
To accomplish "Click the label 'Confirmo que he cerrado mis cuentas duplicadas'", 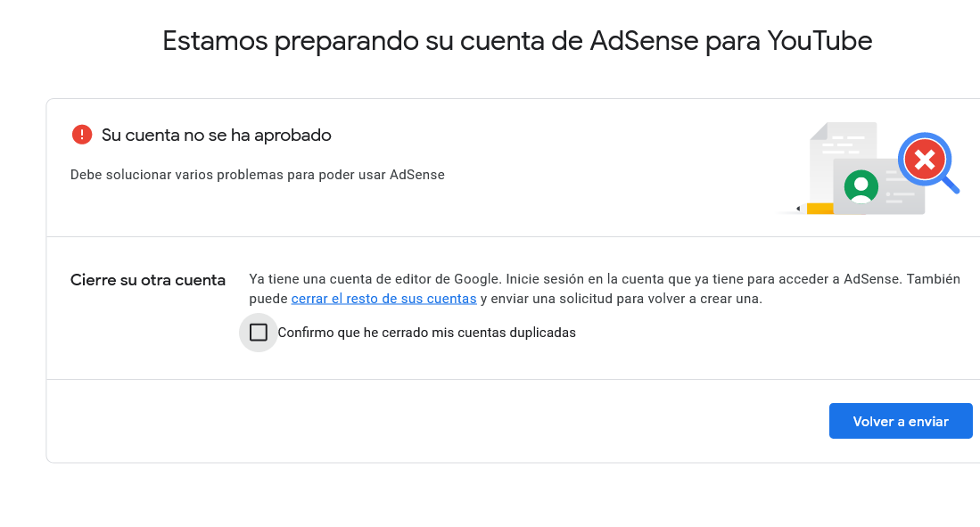I will (427, 333).
